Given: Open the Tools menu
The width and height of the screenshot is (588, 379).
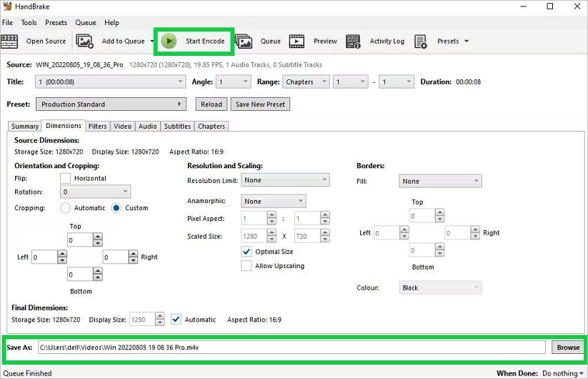Looking at the screenshot, I should [x=29, y=23].
